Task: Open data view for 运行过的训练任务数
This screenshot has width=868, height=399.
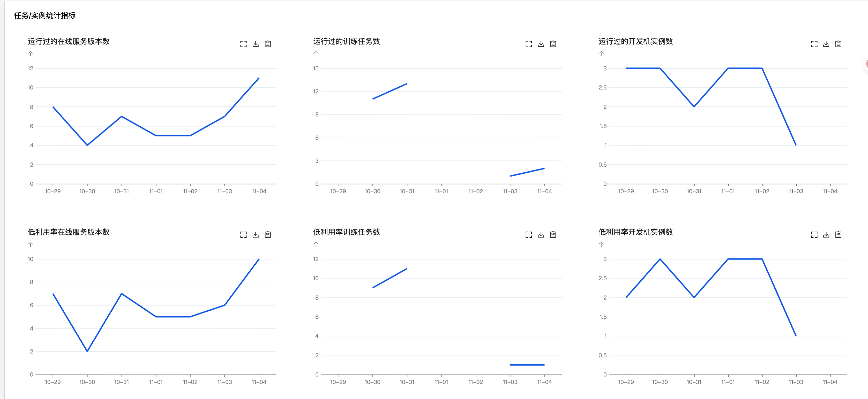Action: [x=553, y=44]
